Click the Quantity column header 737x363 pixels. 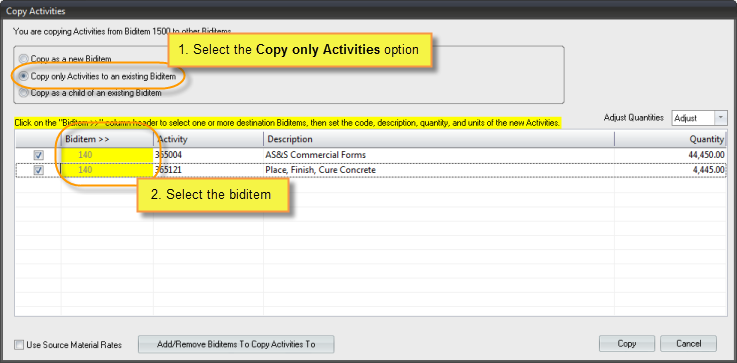pyautogui.click(x=671, y=139)
